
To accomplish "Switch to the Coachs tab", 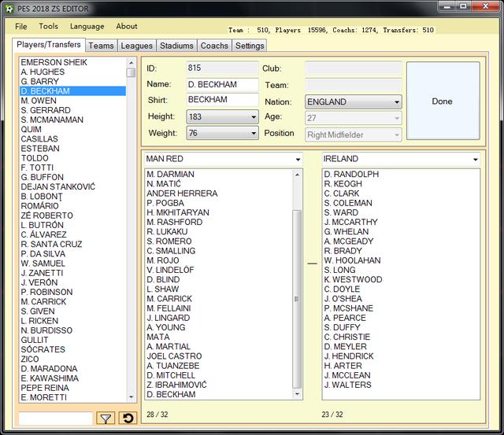I will 214,46.
